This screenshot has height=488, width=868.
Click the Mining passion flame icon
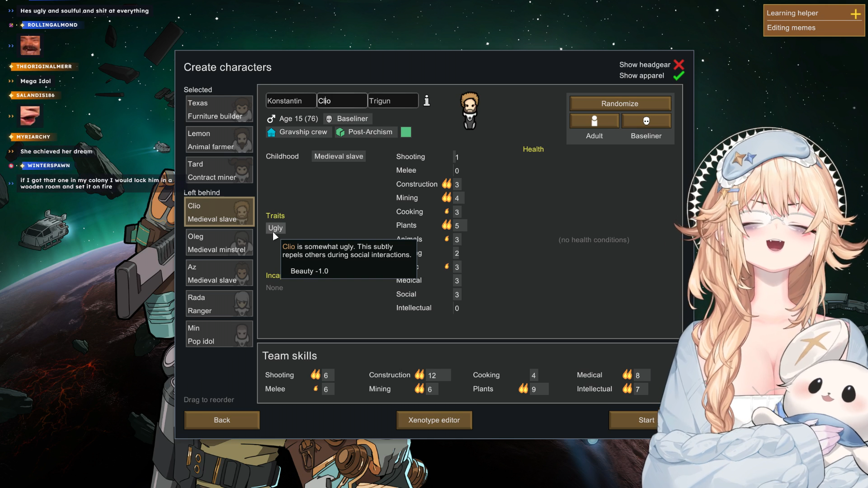446,197
